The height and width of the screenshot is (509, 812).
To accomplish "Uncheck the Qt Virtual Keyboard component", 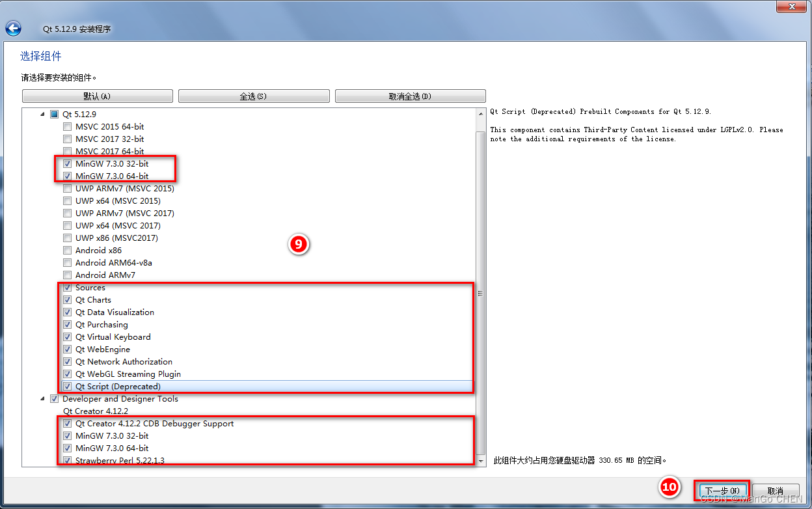I will point(68,337).
